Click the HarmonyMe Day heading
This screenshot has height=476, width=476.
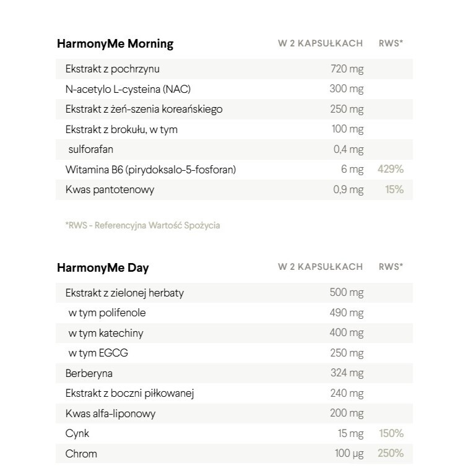pos(103,268)
